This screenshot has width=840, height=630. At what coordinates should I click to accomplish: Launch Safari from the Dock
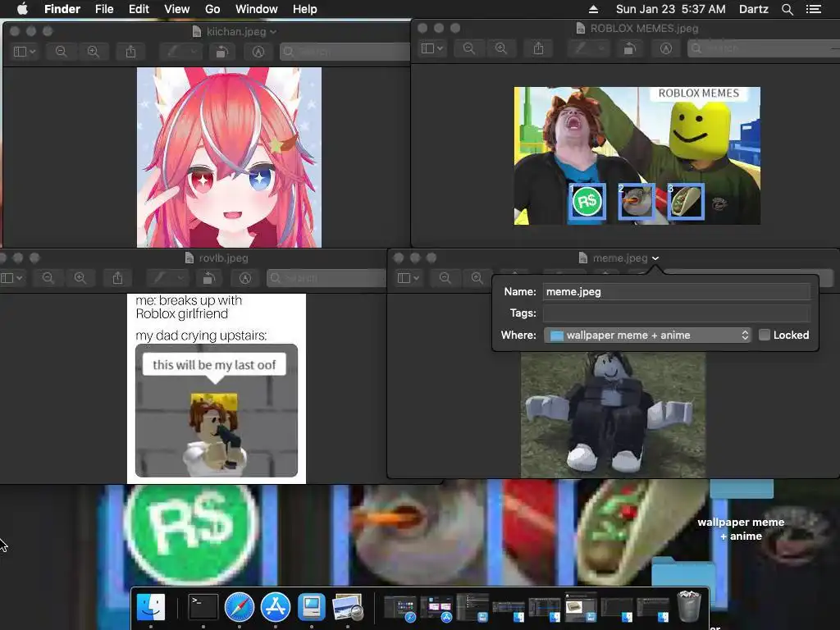click(x=240, y=607)
